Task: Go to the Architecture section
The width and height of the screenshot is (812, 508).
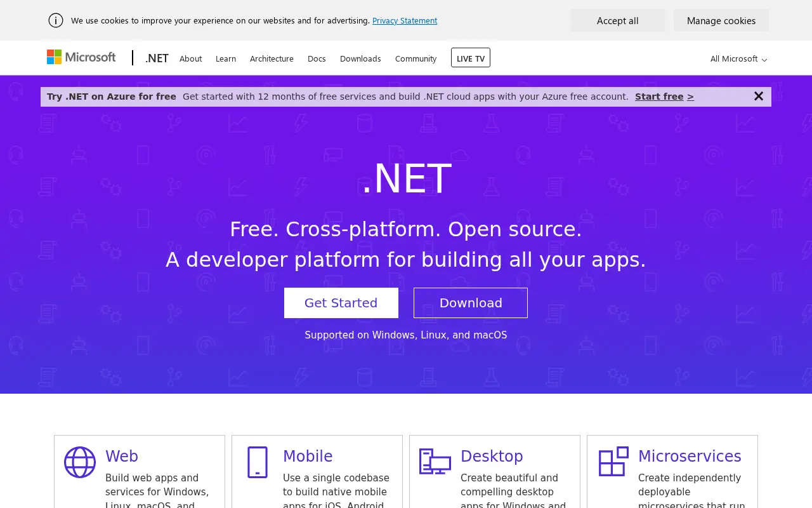Action: 272,58
